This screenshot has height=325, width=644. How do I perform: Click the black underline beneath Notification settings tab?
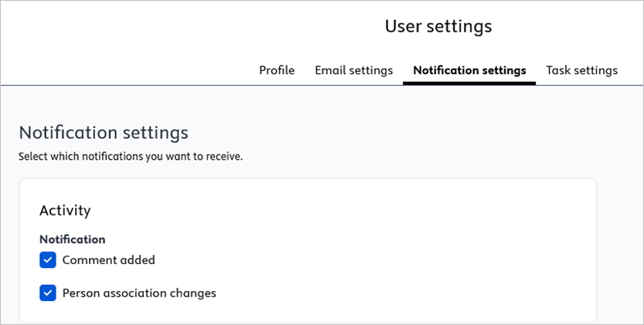tap(469, 82)
